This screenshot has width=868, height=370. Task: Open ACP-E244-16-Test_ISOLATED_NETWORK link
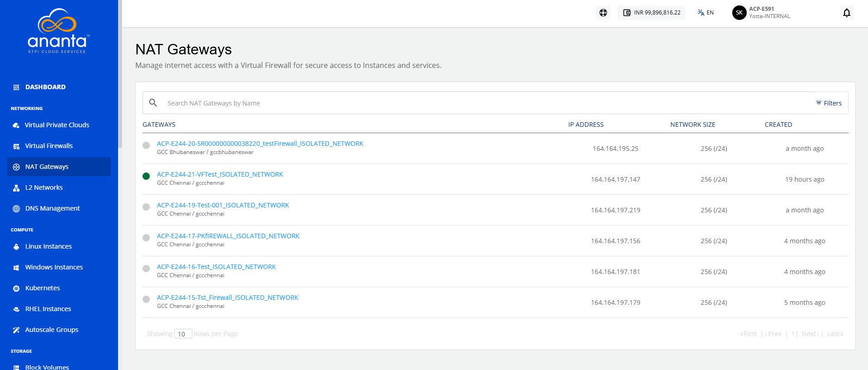(x=216, y=267)
